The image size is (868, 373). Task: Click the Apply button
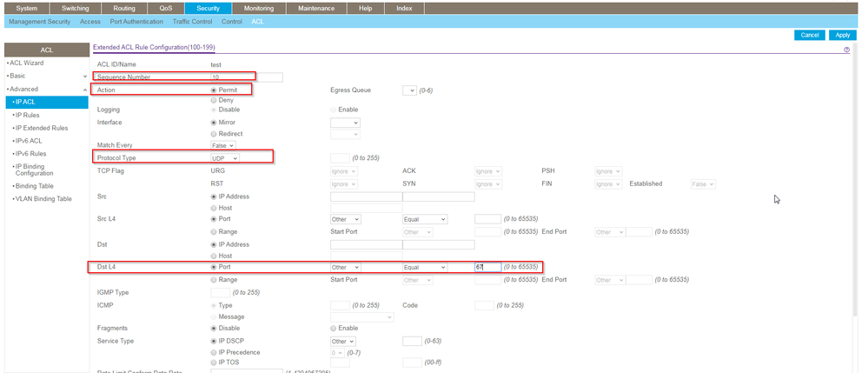[x=842, y=35]
